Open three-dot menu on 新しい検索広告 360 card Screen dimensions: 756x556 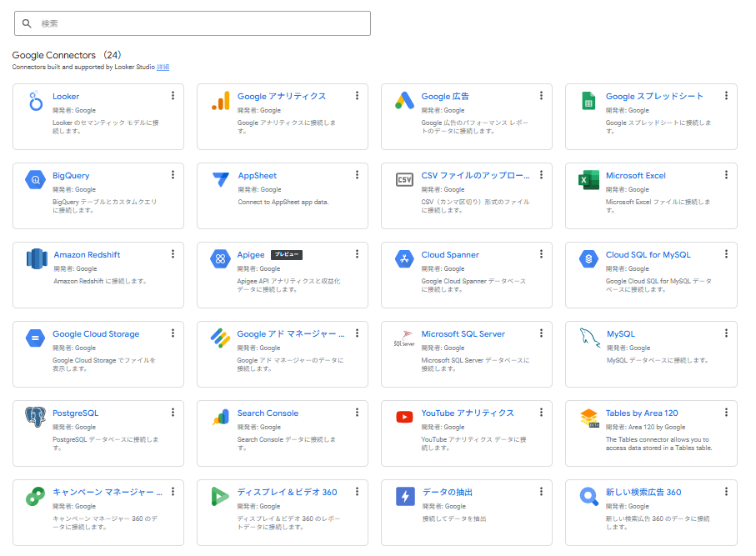click(x=726, y=491)
